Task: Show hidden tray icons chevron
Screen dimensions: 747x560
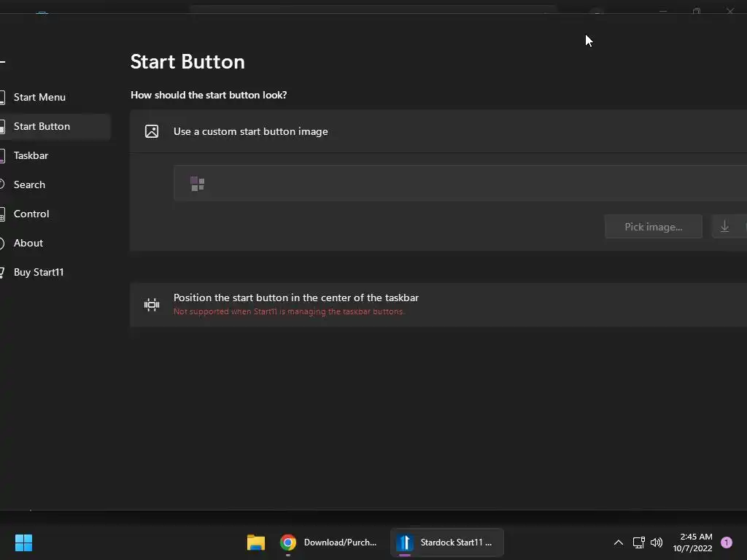Action: click(x=619, y=542)
